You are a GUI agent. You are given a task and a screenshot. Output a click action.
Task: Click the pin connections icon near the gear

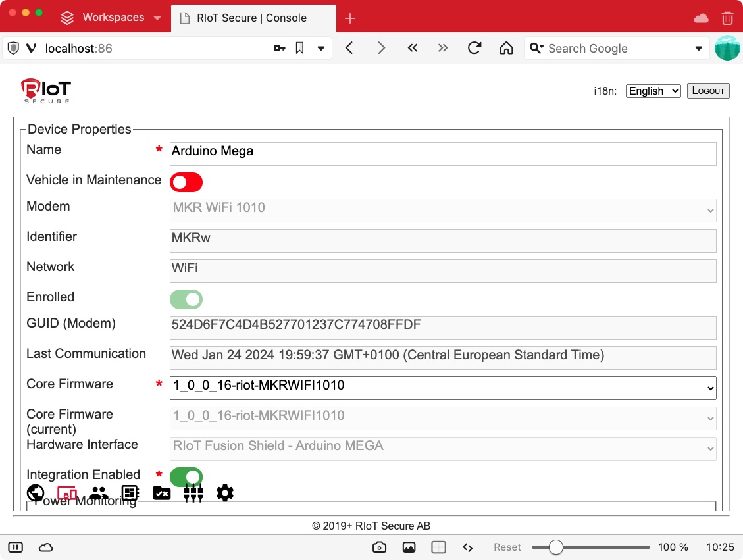tap(193, 493)
